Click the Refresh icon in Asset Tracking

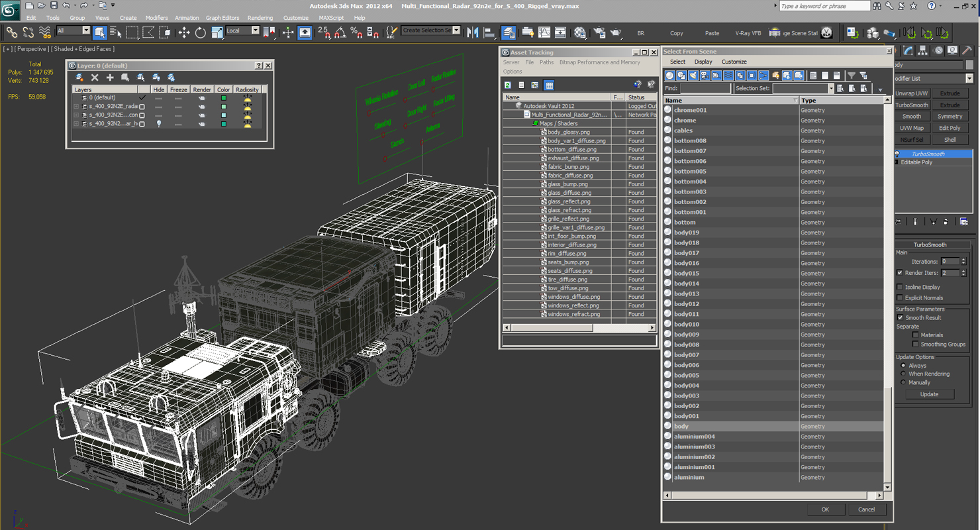pyautogui.click(x=508, y=85)
